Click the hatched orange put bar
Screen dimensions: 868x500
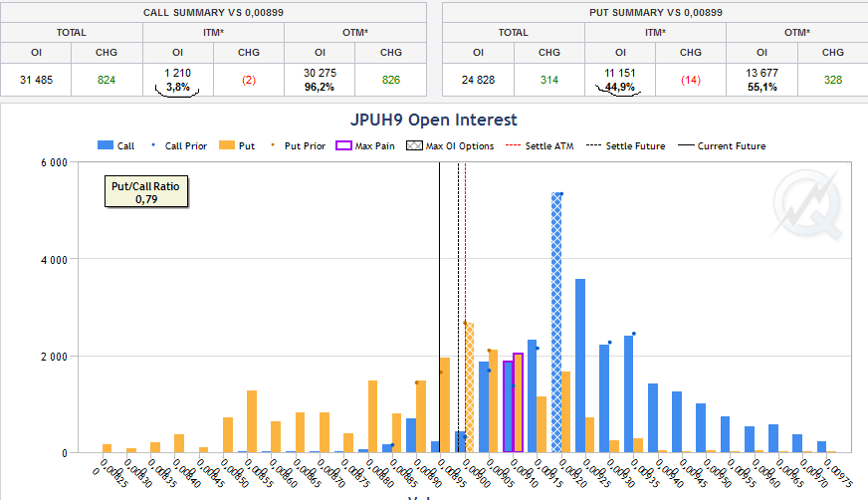[469, 387]
